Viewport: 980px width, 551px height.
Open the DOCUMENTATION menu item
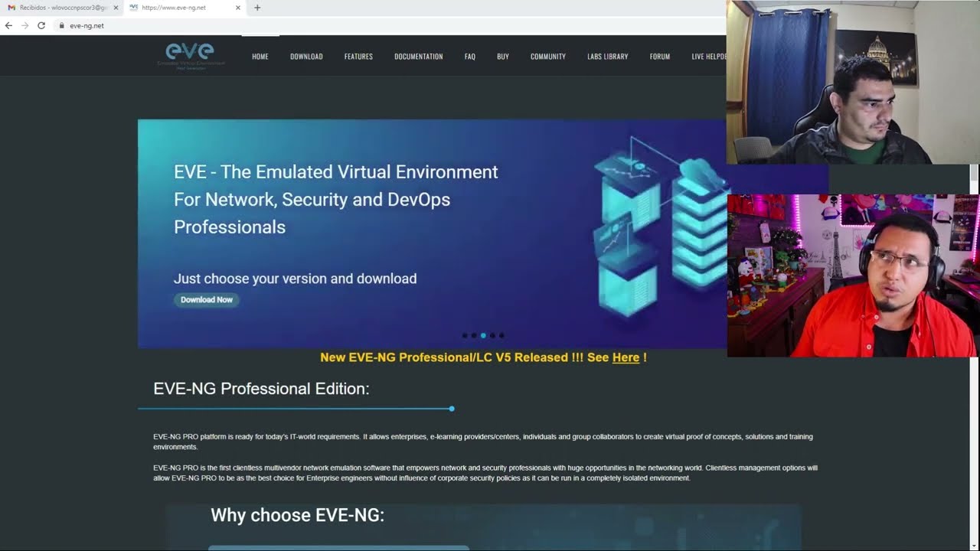click(x=419, y=57)
